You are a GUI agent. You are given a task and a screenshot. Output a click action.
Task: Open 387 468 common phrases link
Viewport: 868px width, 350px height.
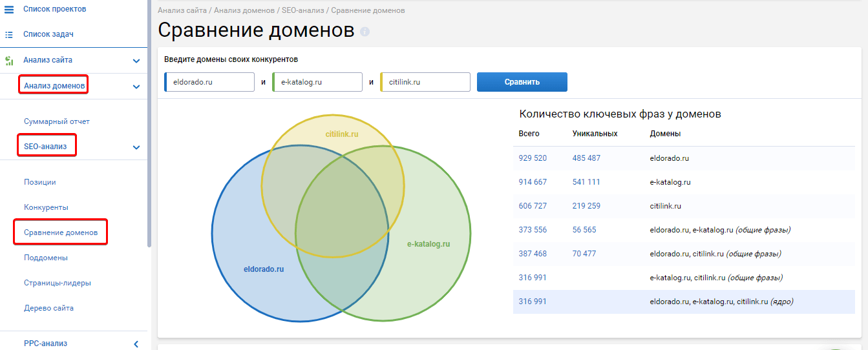[533, 254]
